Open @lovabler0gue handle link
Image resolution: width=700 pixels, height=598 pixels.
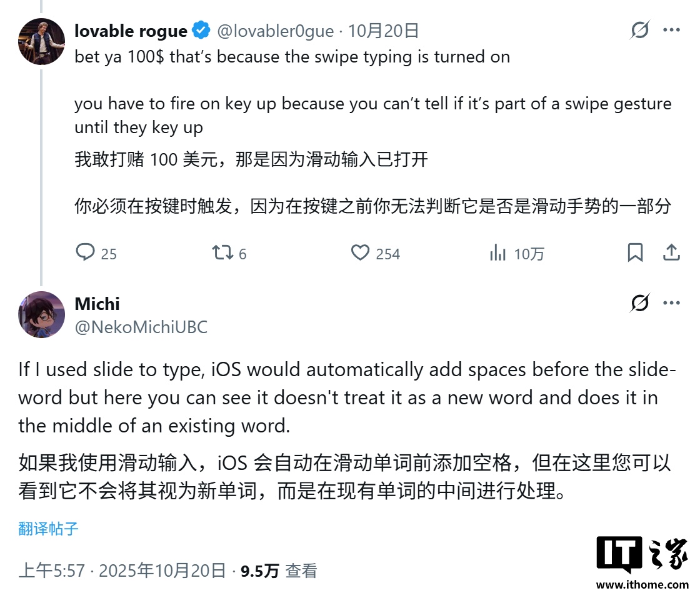[275, 31]
